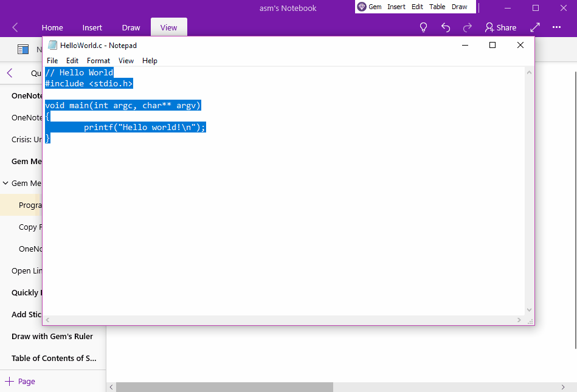
Task: Open the Format menu in Notepad
Action: pos(98,60)
